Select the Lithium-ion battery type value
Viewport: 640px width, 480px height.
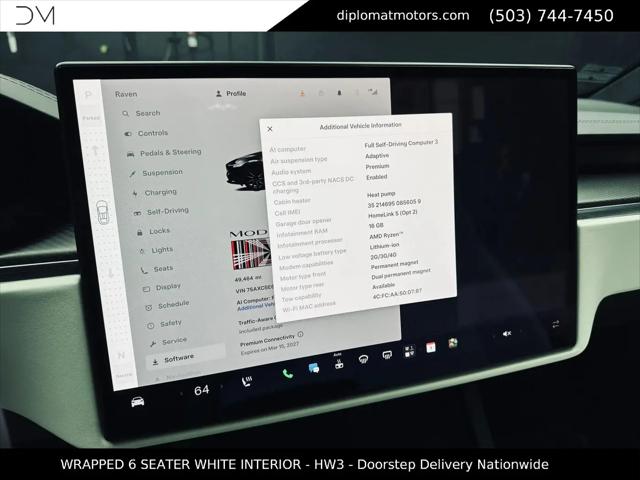coord(384,246)
